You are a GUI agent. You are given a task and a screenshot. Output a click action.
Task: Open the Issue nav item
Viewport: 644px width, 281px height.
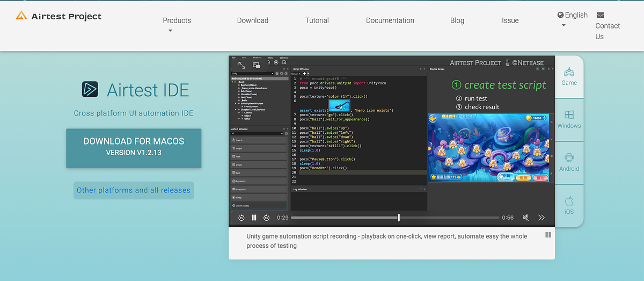[x=510, y=20]
